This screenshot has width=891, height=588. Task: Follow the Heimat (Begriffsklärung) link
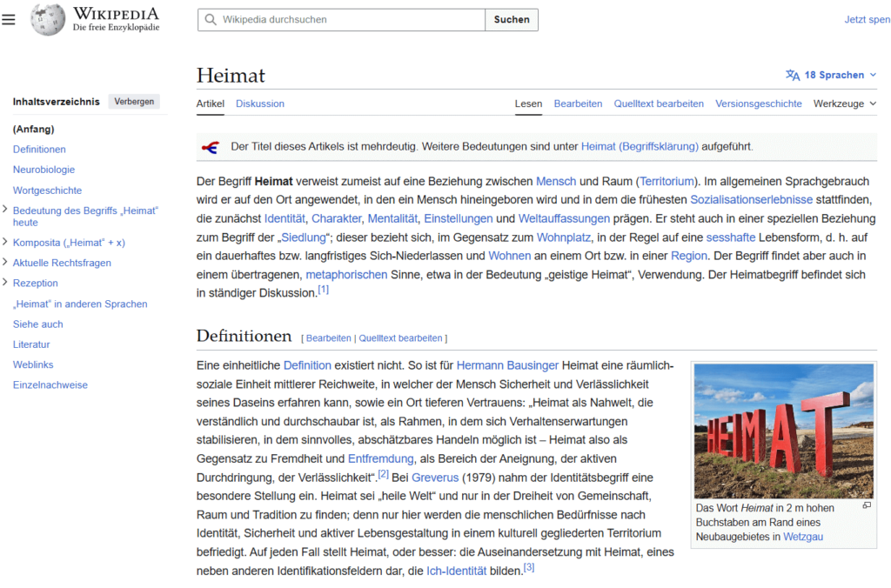click(x=640, y=147)
